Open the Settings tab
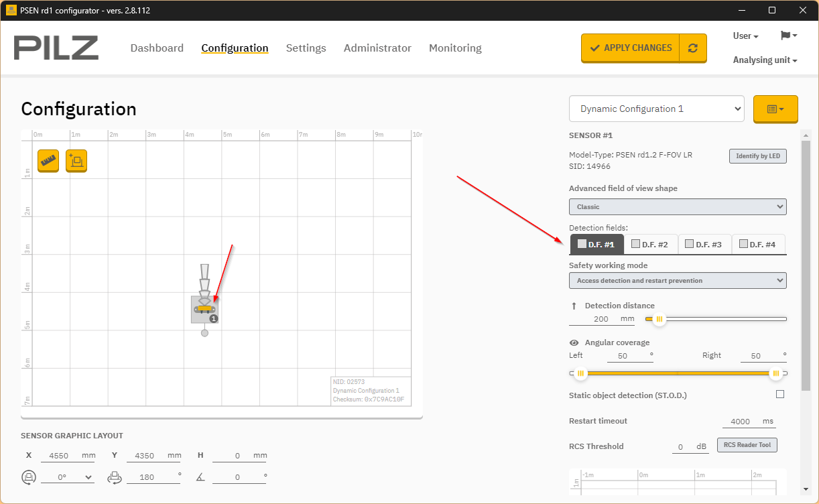The width and height of the screenshot is (819, 504). [306, 48]
